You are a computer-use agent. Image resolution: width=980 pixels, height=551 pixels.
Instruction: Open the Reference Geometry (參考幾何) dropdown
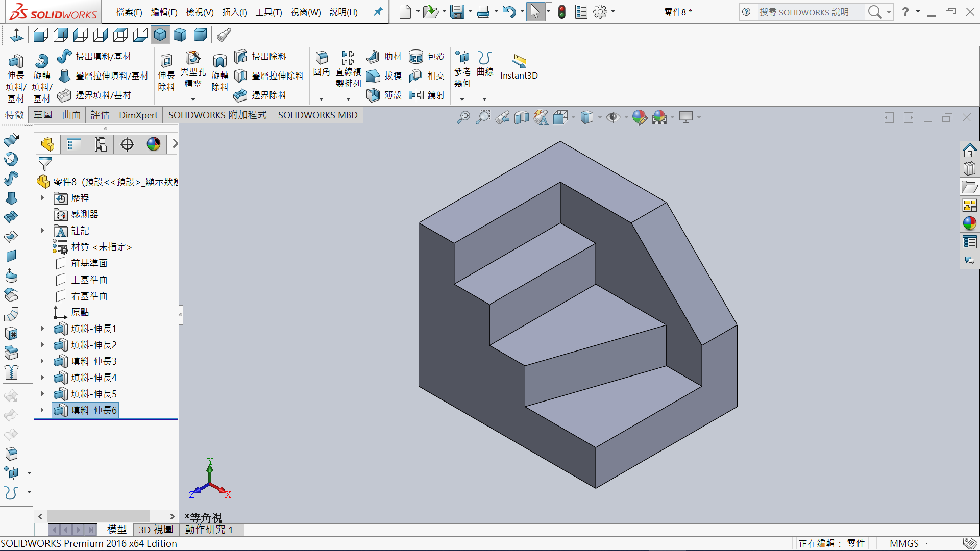(462, 99)
